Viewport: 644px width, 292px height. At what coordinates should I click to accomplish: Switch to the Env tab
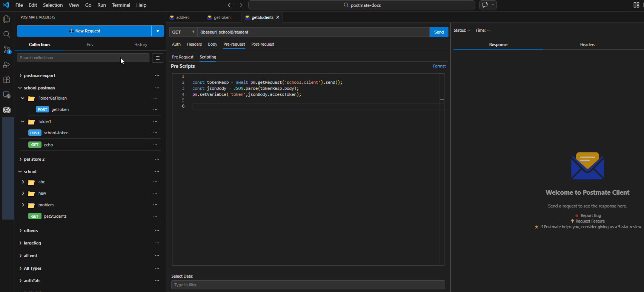90,45
